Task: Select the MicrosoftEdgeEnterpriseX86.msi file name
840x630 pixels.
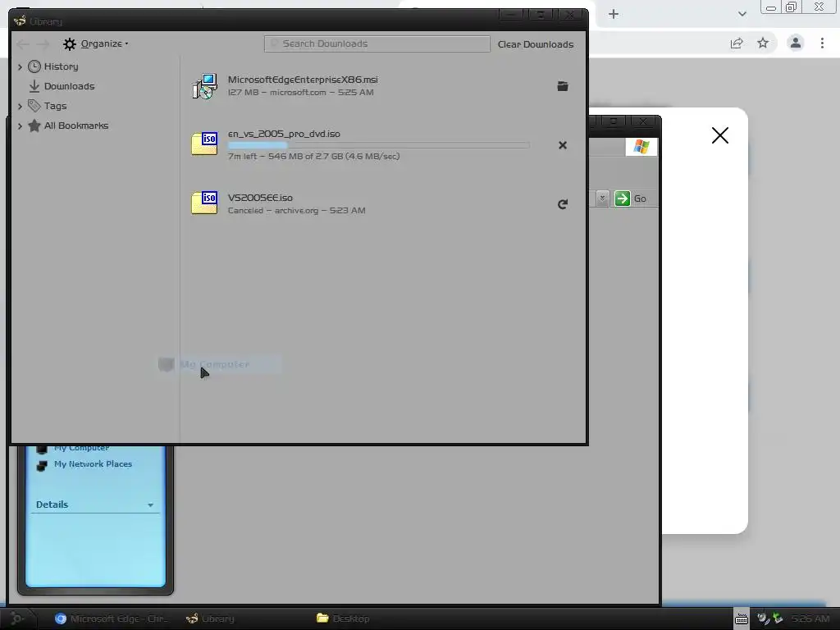Action: click(x=303, y=80)
